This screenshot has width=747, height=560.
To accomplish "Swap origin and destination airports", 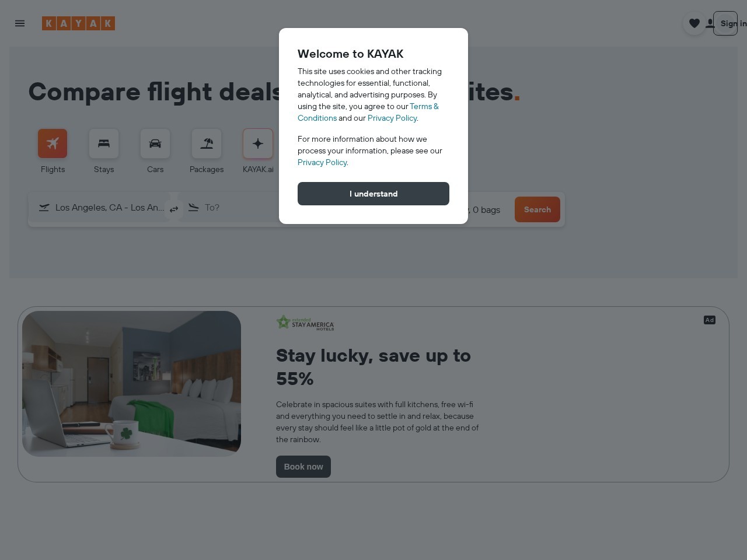I will [174, 209].
